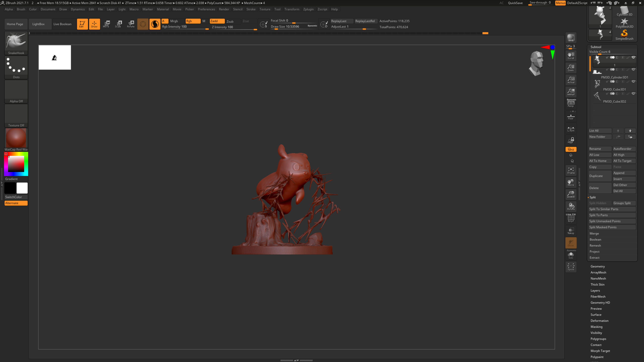Toggle the Floor grid icon
This screenshot has width=644, height=362.
click(571, 117)
